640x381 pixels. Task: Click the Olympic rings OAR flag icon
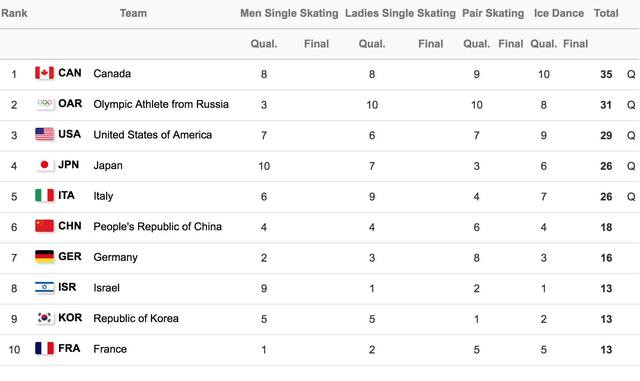(x=44, y=104)
